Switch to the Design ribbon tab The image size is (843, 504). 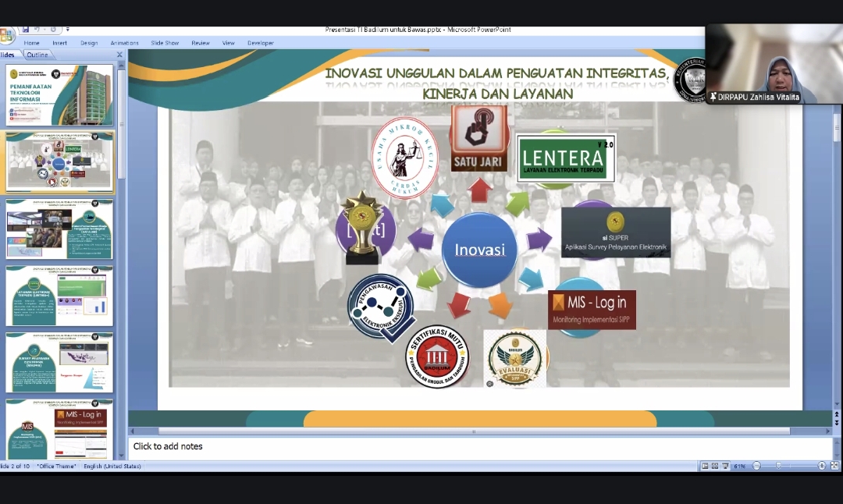click(x=89, y=43)
